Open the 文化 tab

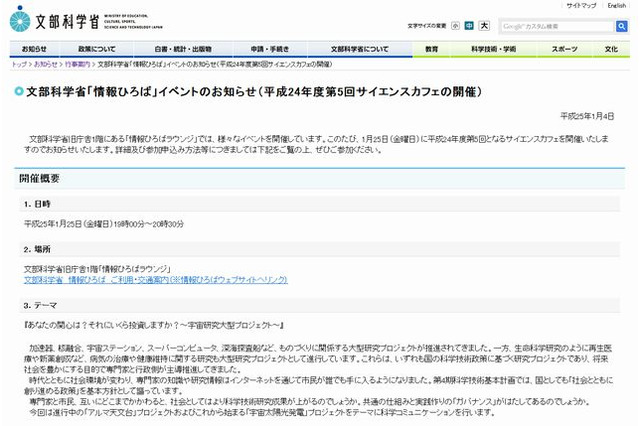[x=611, y=49]
